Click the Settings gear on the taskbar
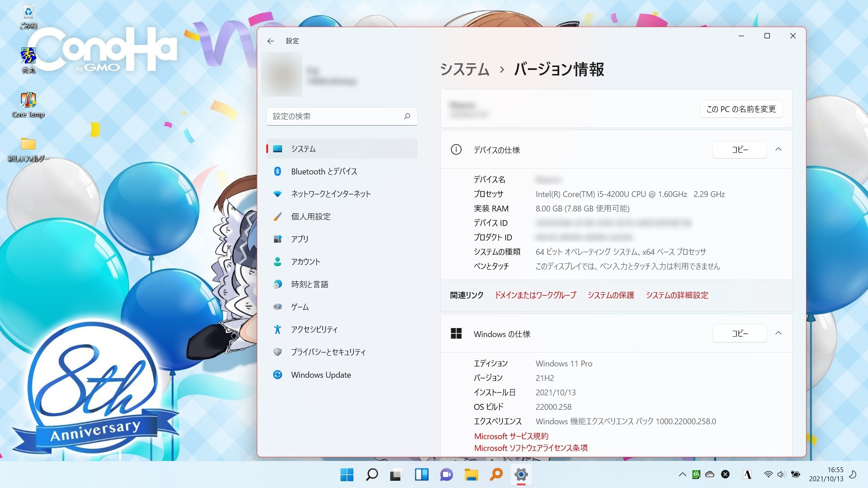Screen dimensions: 868x488 point(521,474)
